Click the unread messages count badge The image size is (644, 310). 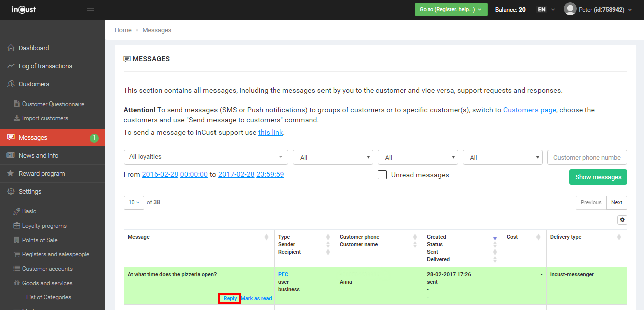[x=94, y=138]
